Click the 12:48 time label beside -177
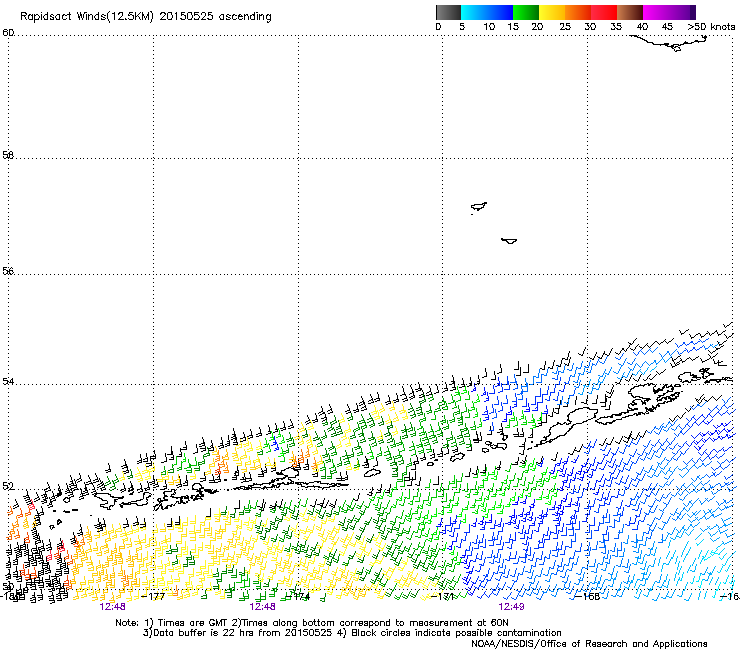Image resolution: width=740 pixels, height=650 pixels. [112, 607]
